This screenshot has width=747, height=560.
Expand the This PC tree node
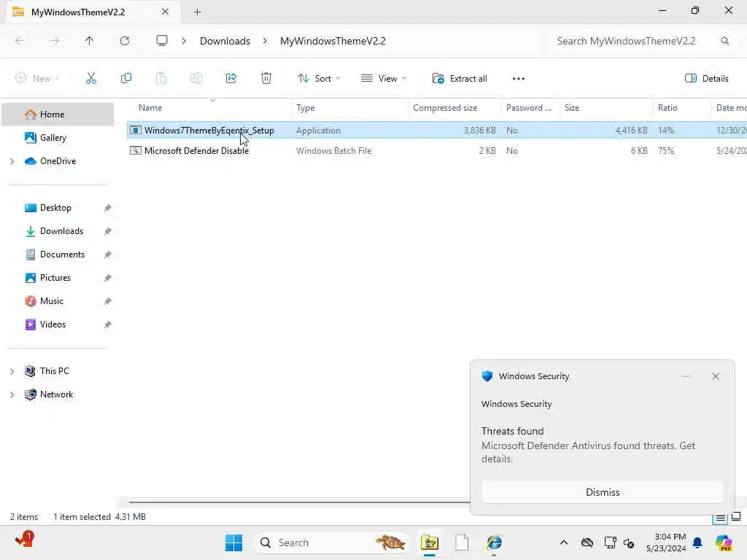coord(12,371)
